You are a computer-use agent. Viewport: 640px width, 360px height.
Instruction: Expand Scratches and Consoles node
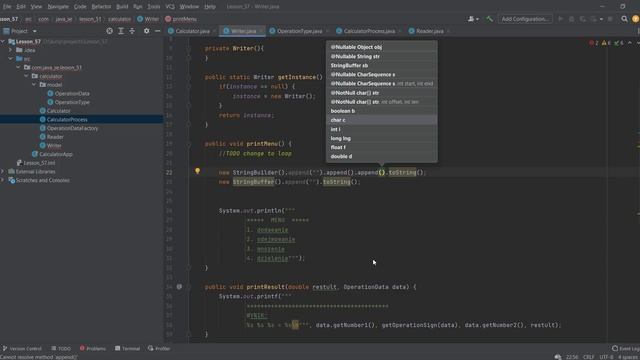(3, 180)
